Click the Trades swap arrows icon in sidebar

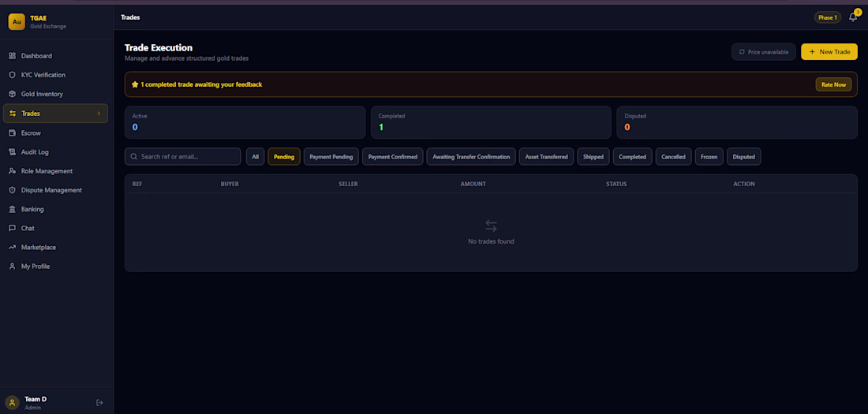point(12,114)
